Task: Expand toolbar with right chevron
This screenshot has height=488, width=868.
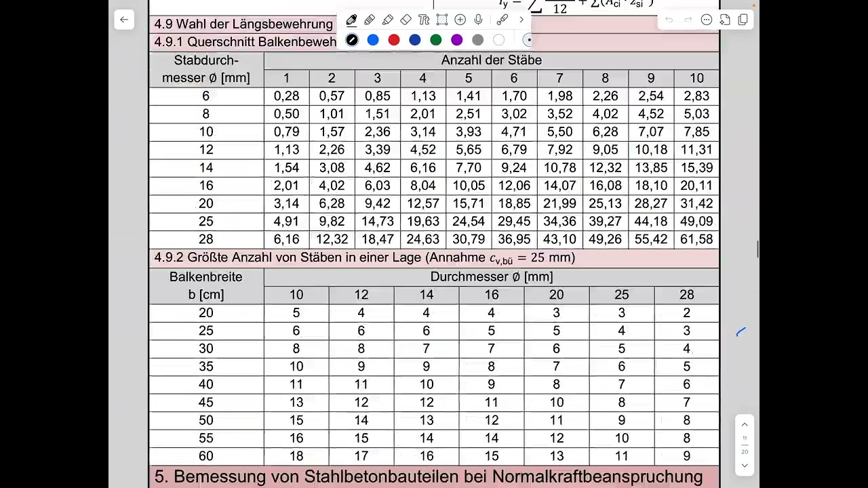Action: (x=521, y=20)
